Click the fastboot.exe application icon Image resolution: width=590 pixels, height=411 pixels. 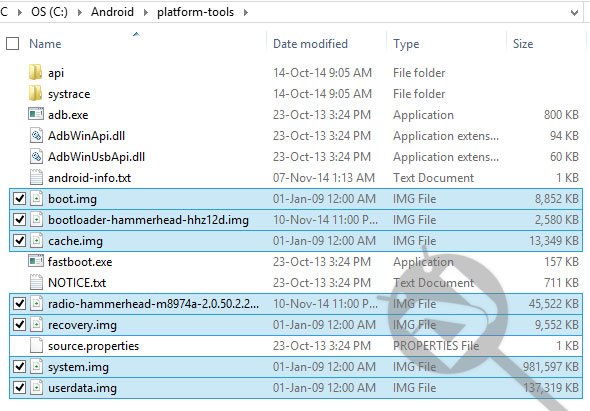36,261
